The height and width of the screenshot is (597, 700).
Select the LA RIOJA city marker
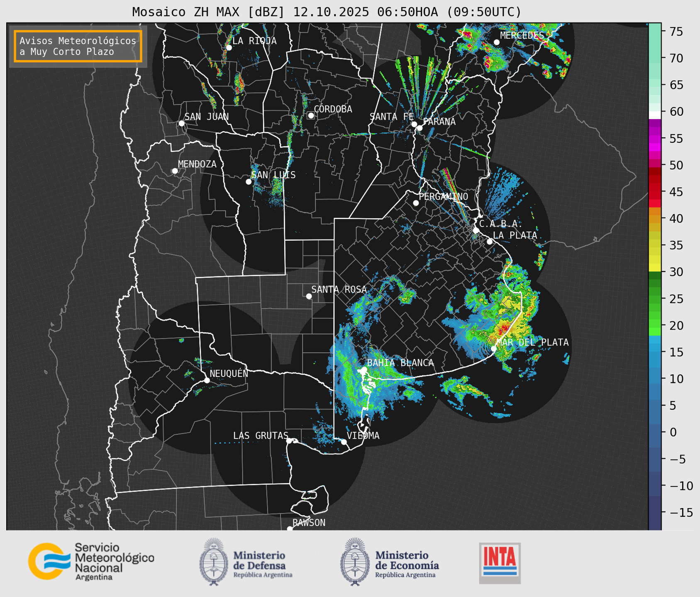click(x=229, y=48)
